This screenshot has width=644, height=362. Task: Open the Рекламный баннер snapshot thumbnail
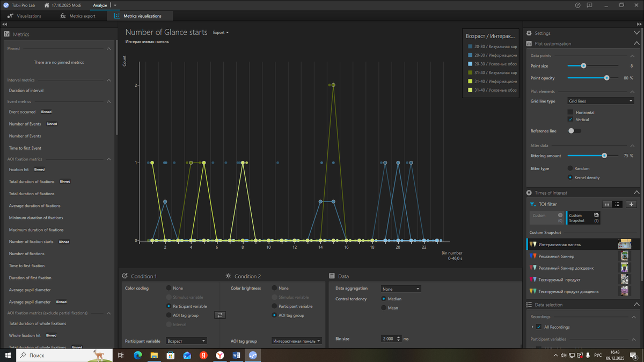click(624, 256)
